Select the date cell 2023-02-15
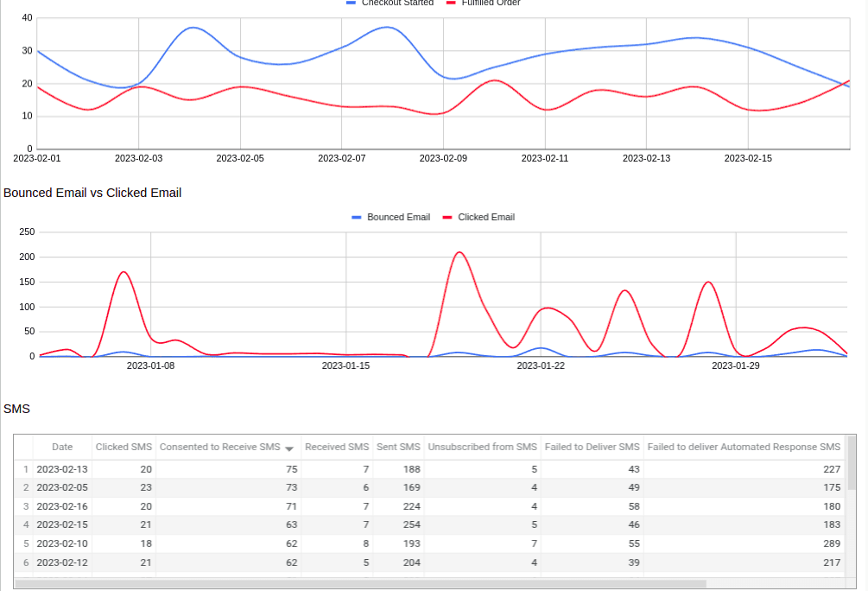Viewport: 868px width, 591px height. coord(62,524)
